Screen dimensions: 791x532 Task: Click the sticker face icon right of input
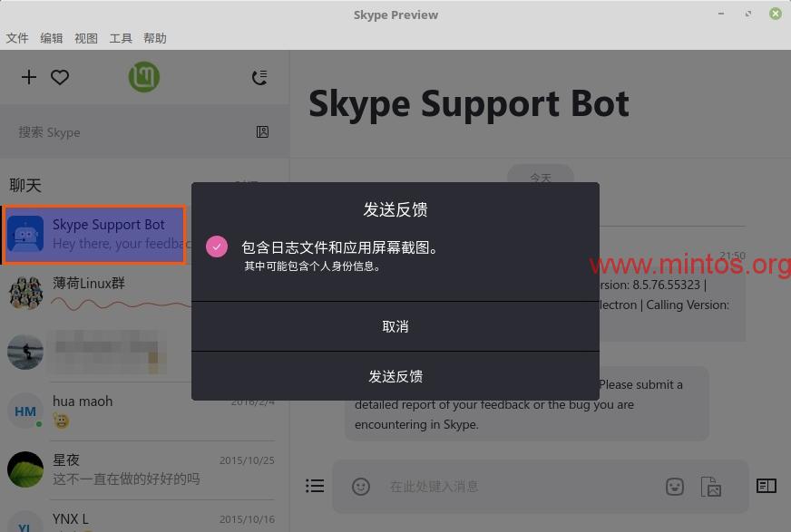(x=675, y=487)
